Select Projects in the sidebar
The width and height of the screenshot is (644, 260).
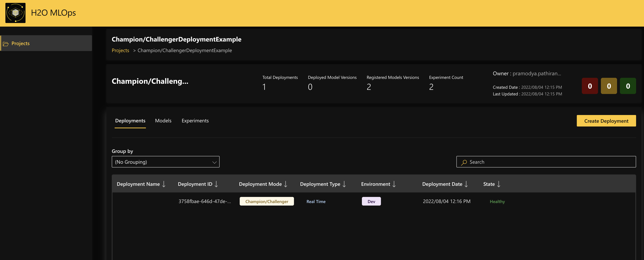pos(46,43)
